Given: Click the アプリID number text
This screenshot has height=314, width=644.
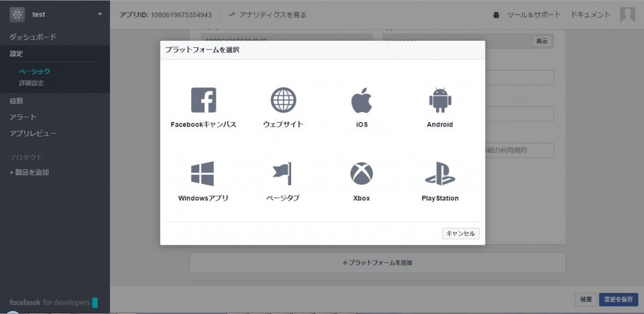Looking at the screenshot, I should (x=181, y=15).
